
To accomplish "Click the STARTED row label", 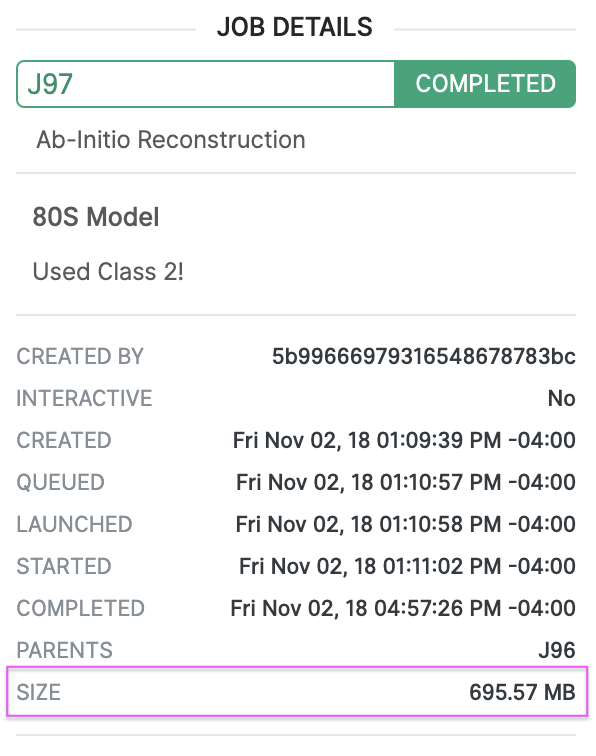I will tap(64, 566).
